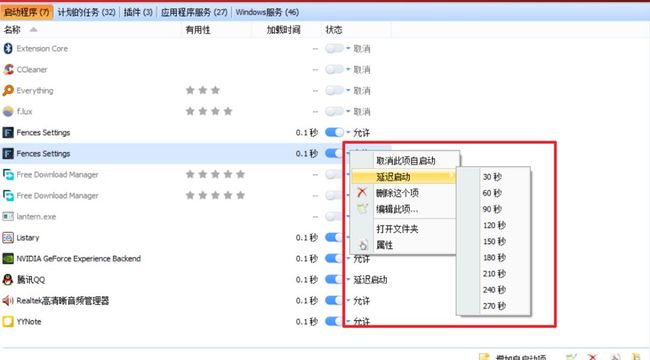Select the 30 秒 delay option
This screenshot has width=650, height=360.
493,177
